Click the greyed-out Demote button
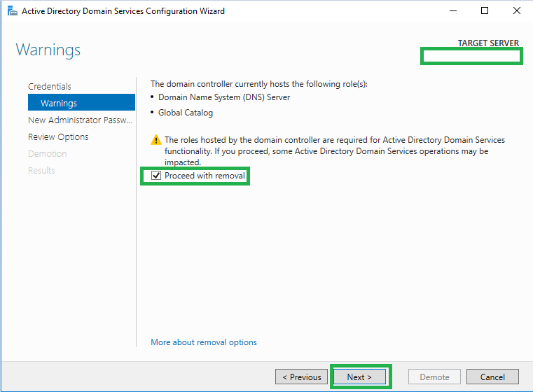This screenshot has width=533, height=392. point(434,377)
